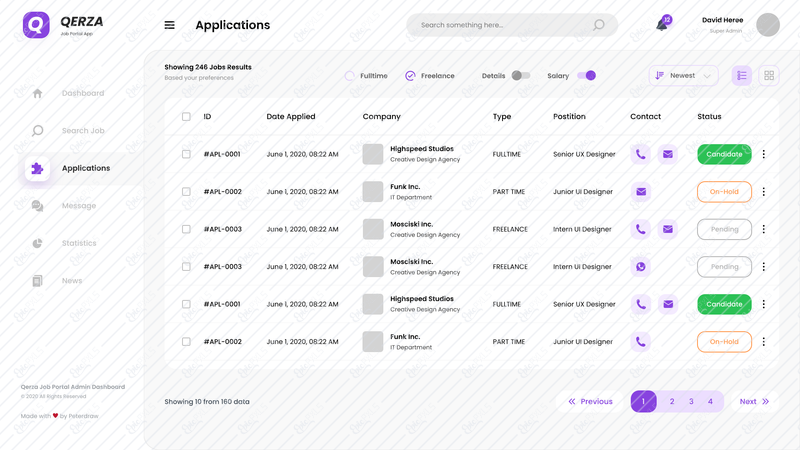This screenshot has width=800, height=450.
Task: Click the Search Job magnifier icon in sidebar
Action: click(37, 131)
